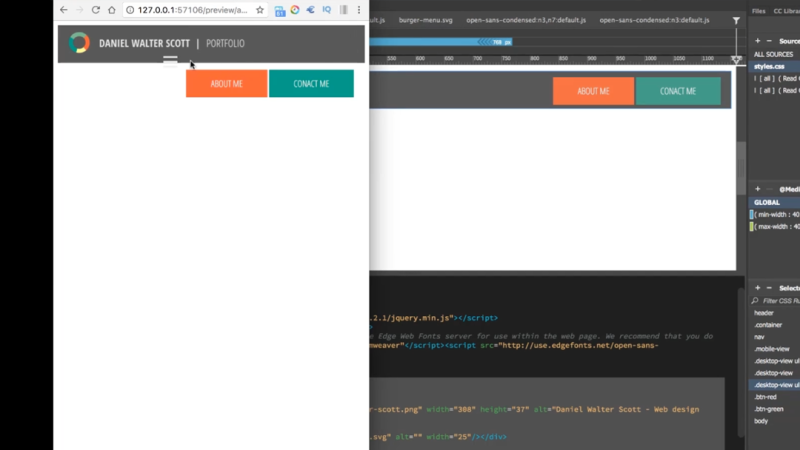The image size is (800, 450).
Task: Open the browser home page
Action: click(112, 10)
